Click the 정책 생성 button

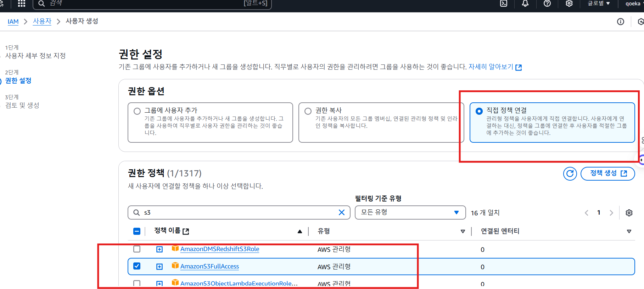point(607,174)
